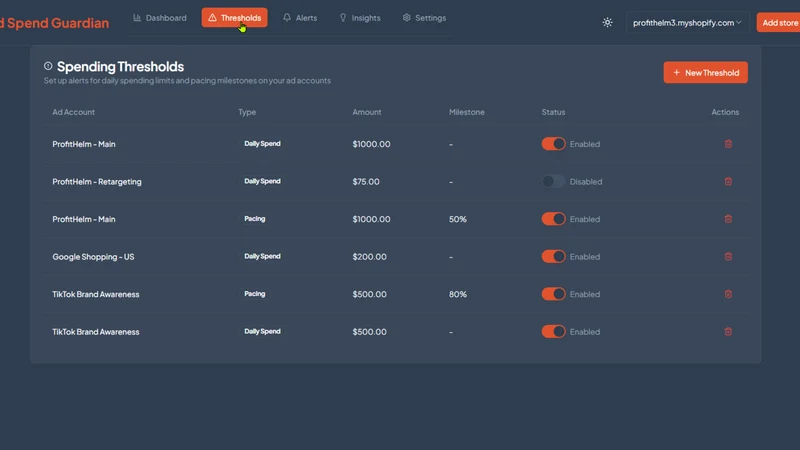Toggle the light/dark theme sun icon
Screen dimensions: 800x450
(607, 22)
